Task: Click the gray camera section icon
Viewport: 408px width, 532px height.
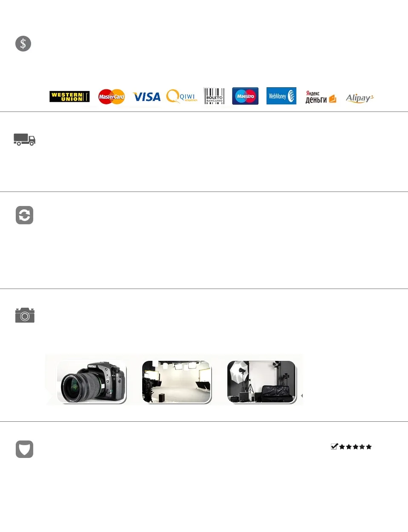Action: click(25, 315)
